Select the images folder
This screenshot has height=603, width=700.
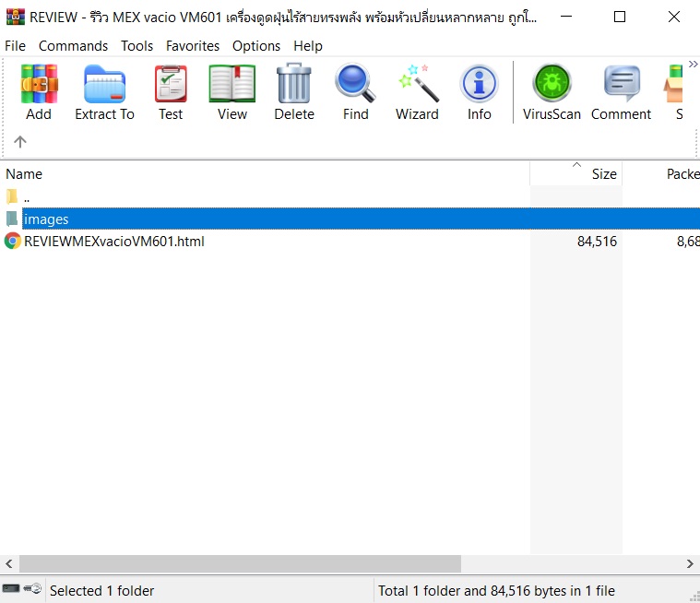coord(46,219)
